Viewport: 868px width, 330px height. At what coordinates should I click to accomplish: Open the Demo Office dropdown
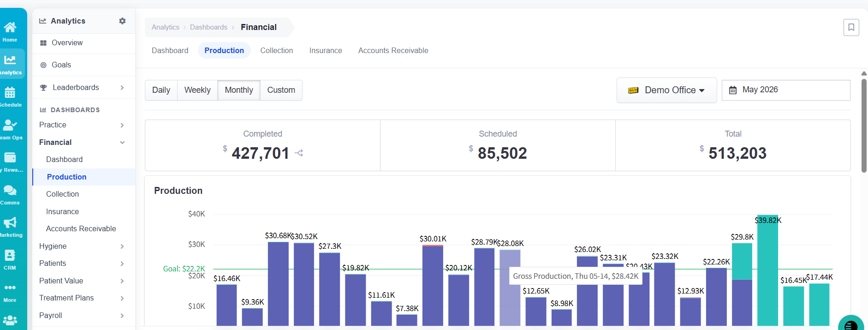[x=666, y=90]
